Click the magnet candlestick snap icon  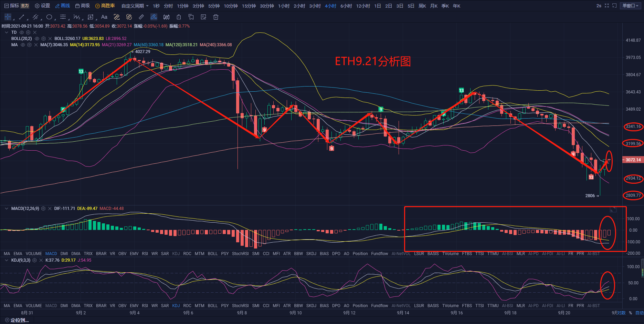[x=166, y=17]
